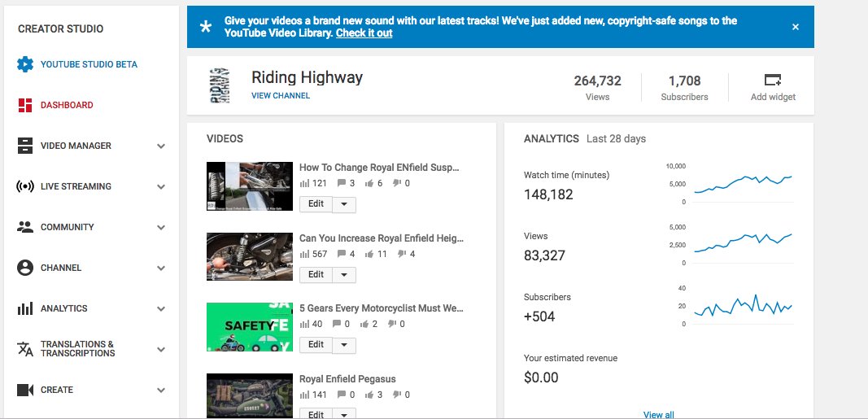Click View all analytics link
The image size is (868, 419).
point(659,415)
